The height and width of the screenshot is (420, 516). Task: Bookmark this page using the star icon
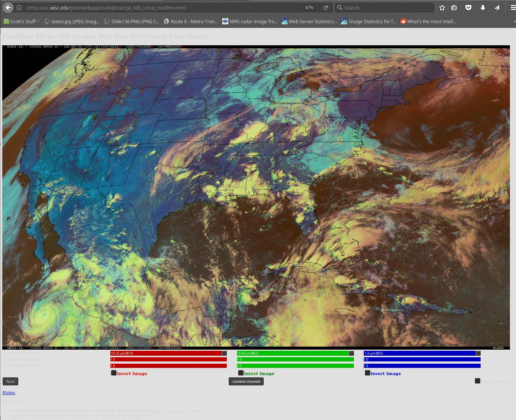pos(442,8)
